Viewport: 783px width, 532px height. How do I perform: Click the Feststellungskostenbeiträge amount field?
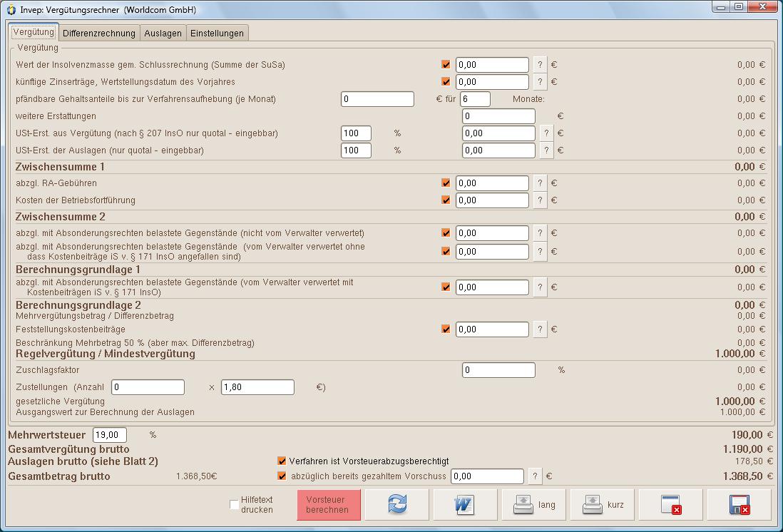click(492, 329)
